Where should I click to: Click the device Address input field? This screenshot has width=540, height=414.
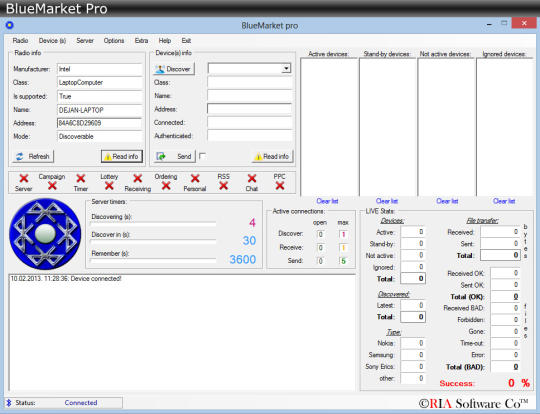click(250, 109)
